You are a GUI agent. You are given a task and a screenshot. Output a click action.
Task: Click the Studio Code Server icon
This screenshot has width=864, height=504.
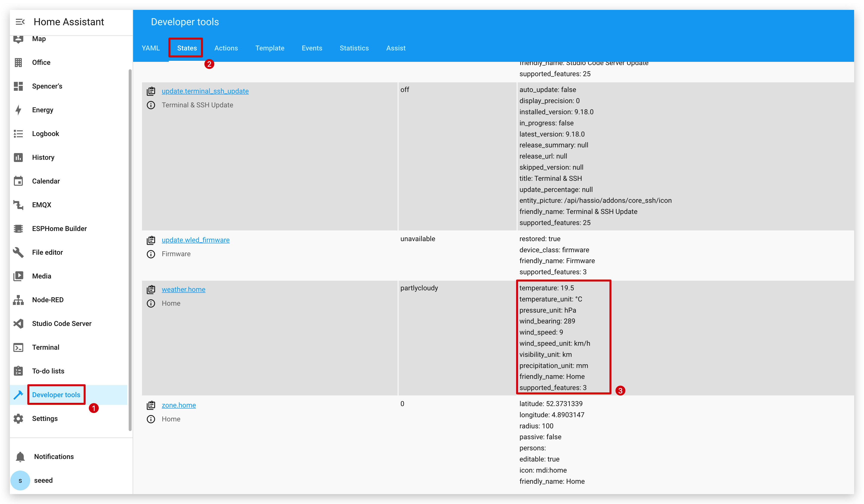tap(18, 323)
